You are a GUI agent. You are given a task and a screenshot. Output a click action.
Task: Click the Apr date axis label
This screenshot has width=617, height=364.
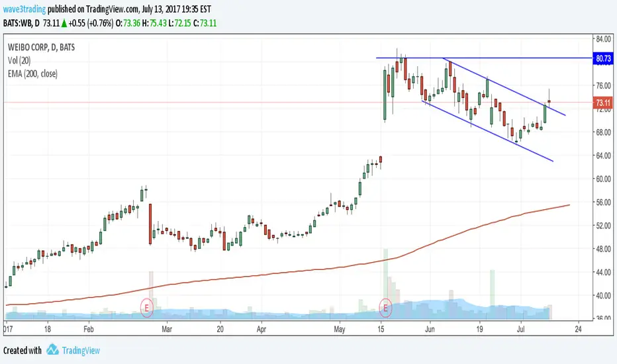pos(261,329)
